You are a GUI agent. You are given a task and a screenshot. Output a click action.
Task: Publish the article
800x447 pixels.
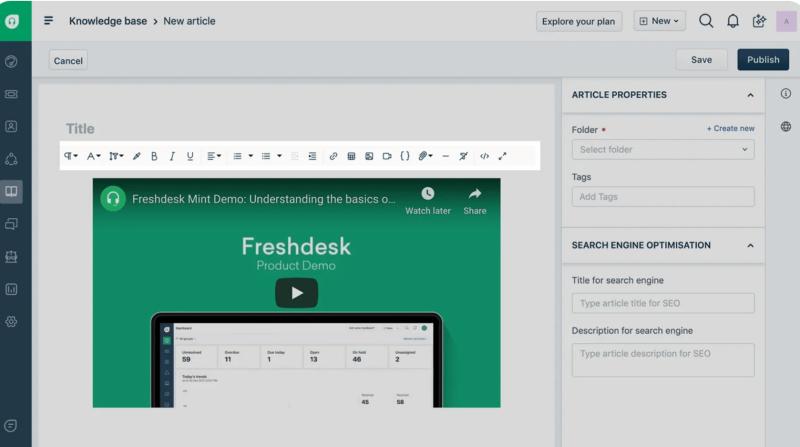coord(763,60)
